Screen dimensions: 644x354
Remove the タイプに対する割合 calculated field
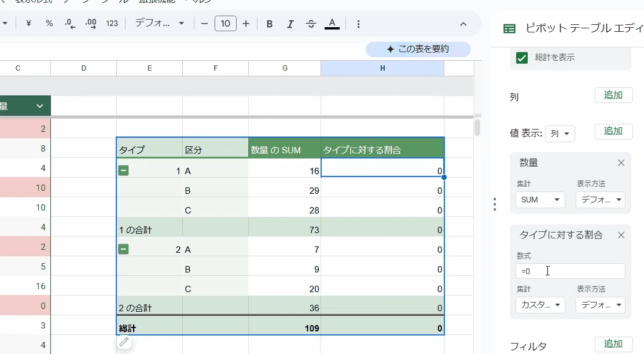(x=621, y=235)
